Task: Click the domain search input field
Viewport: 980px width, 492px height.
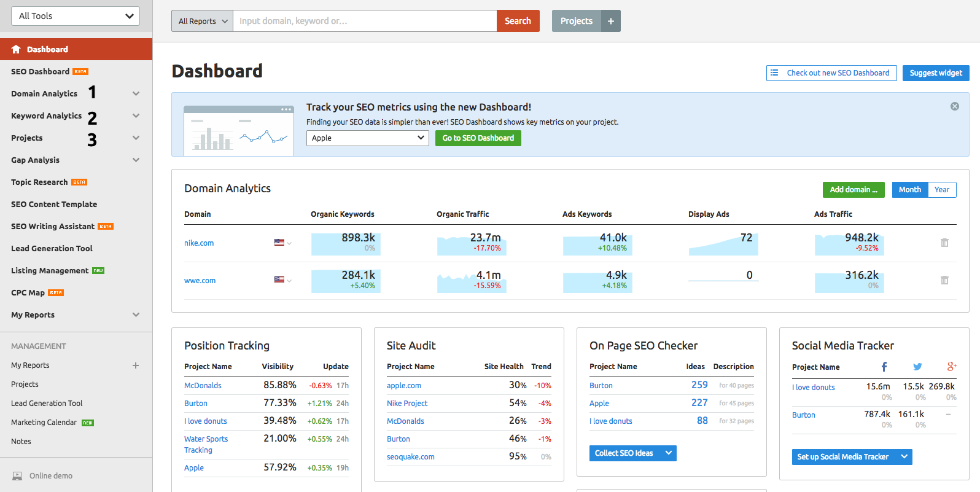Action: click(365, 21)
